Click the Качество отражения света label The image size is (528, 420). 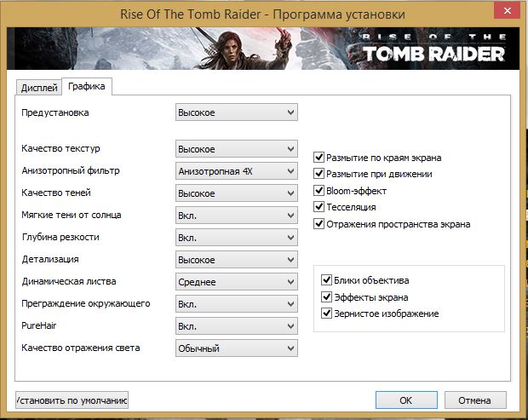pyautogui.click(x=81, y=348)
